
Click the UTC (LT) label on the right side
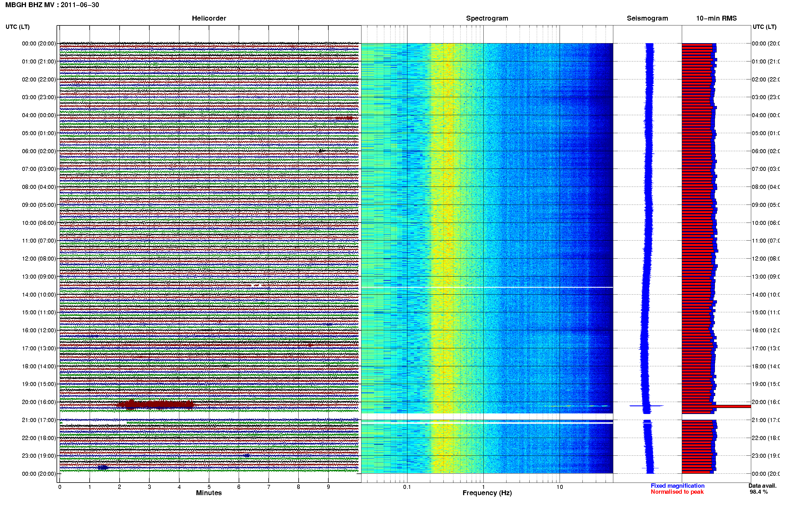point(764,27)
